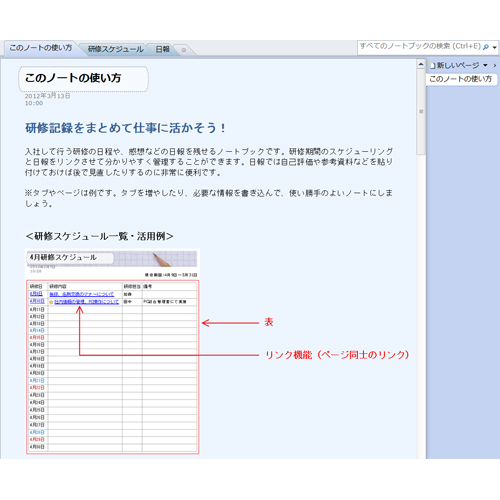Click the vertical scrollbar thumb
Viewport: 500px width, 500px height.
pyautogui.click(x=421, y=112)
